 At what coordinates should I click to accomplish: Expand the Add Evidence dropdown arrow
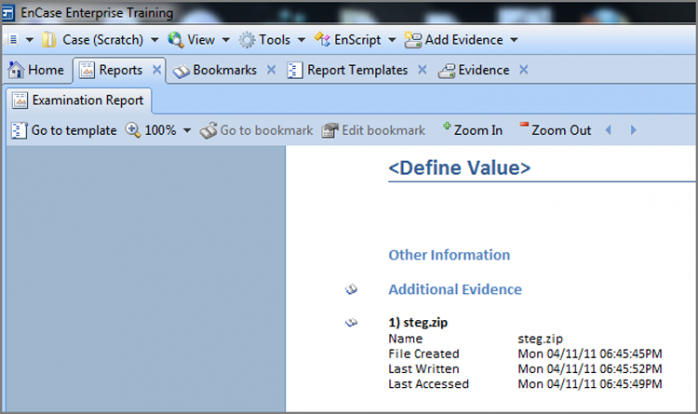pos(514,40)
